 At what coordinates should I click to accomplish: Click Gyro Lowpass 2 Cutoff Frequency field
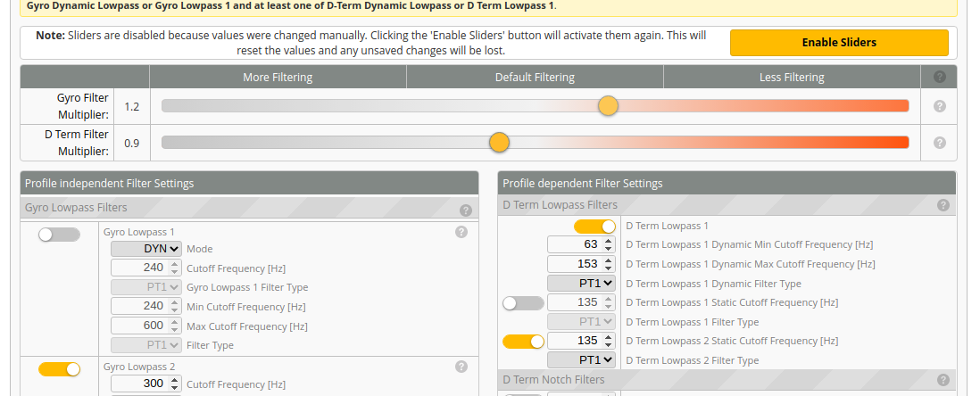coord(146,384)
